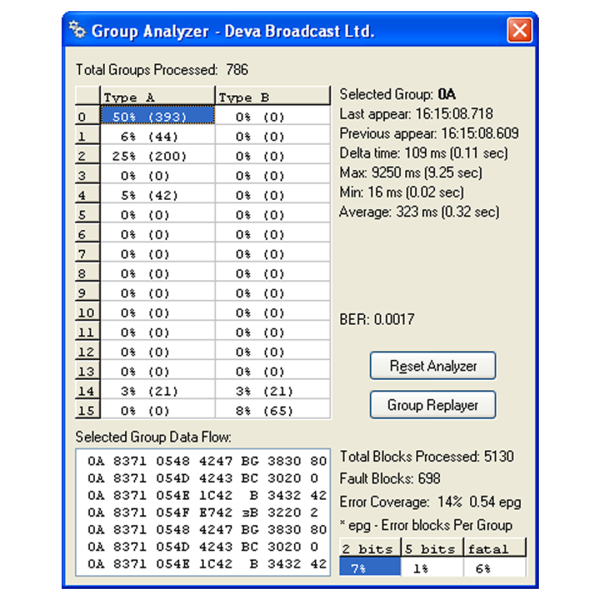Click the Average: 323 ms line
The height and width of the screenshot is (600, 600).
pos(419,212)
